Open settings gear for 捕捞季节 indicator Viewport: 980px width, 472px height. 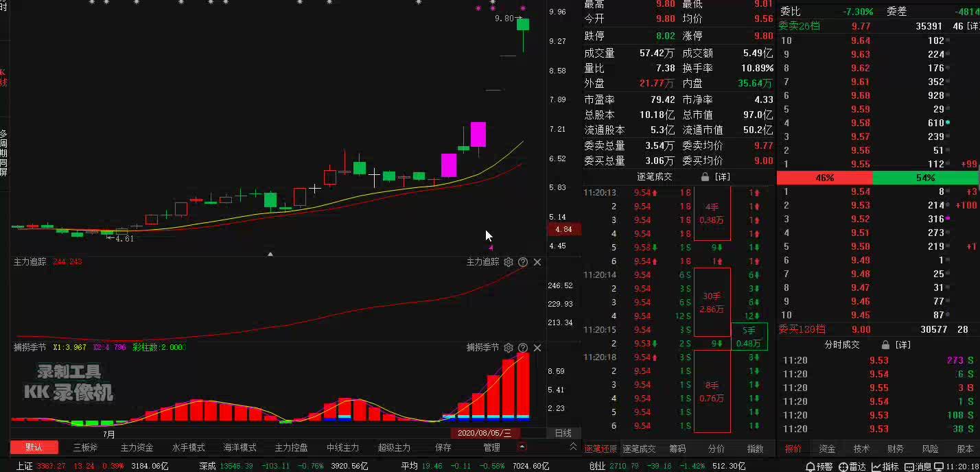click(509, 348)
